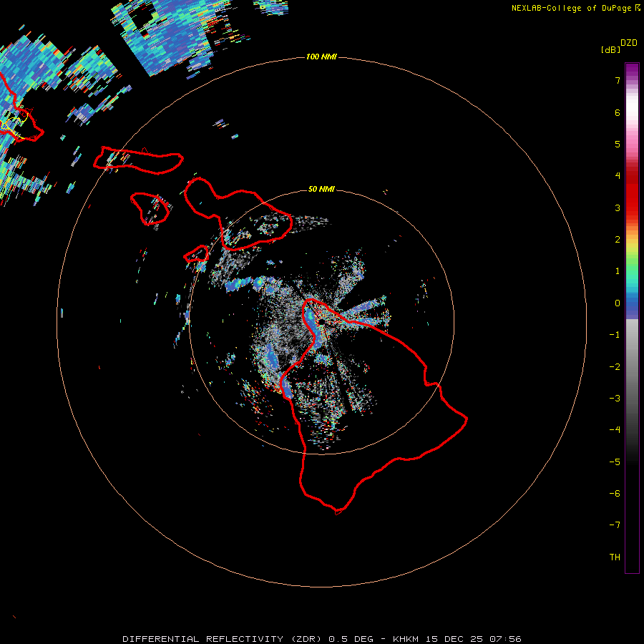Click the 0 value on the scale
The width and height of the screenshot is (644, 644).
[618, 303]
